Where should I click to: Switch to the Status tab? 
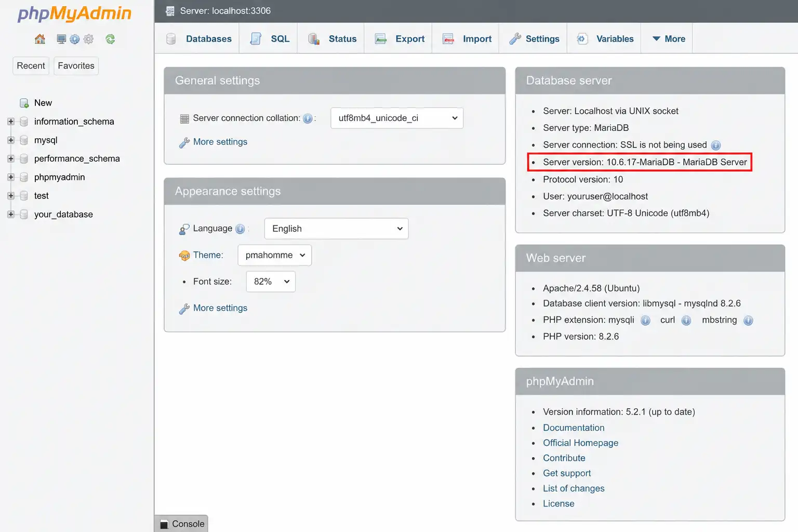(332, 39)
